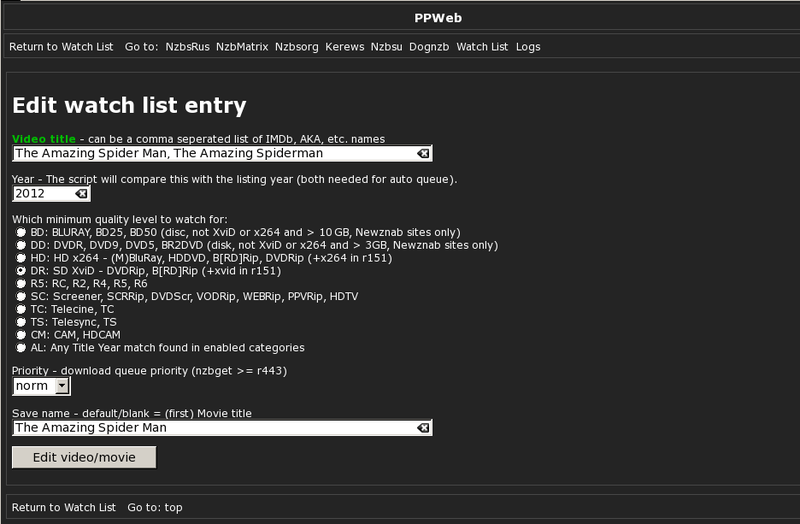
Task: Jump to top via the footer link
Action: [x=173, y=508]
